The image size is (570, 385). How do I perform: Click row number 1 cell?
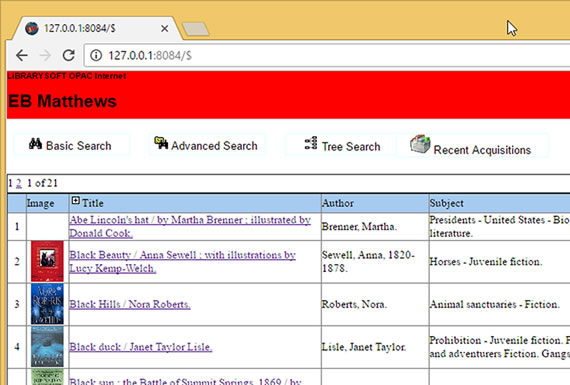(x=17, y=227)
